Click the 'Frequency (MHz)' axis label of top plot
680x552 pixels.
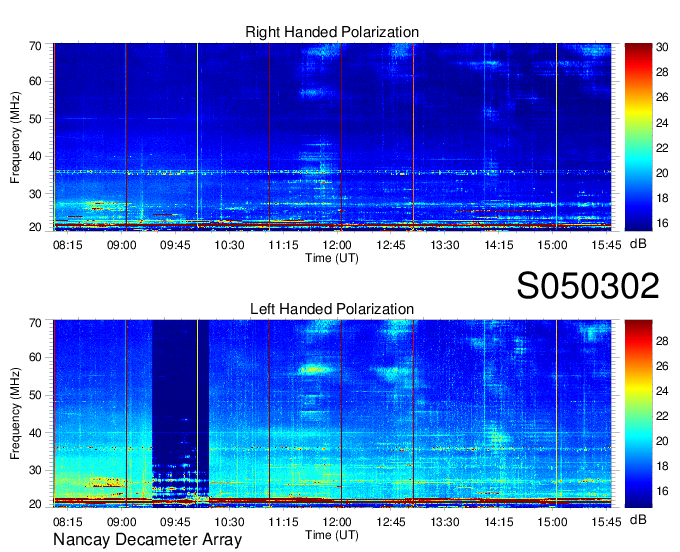tap(15, 137)
